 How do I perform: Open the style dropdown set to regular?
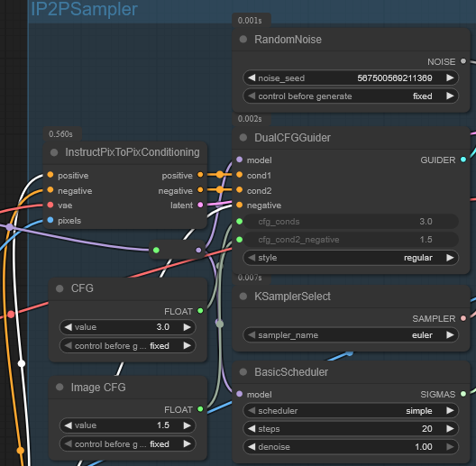(x=351, y=258)
